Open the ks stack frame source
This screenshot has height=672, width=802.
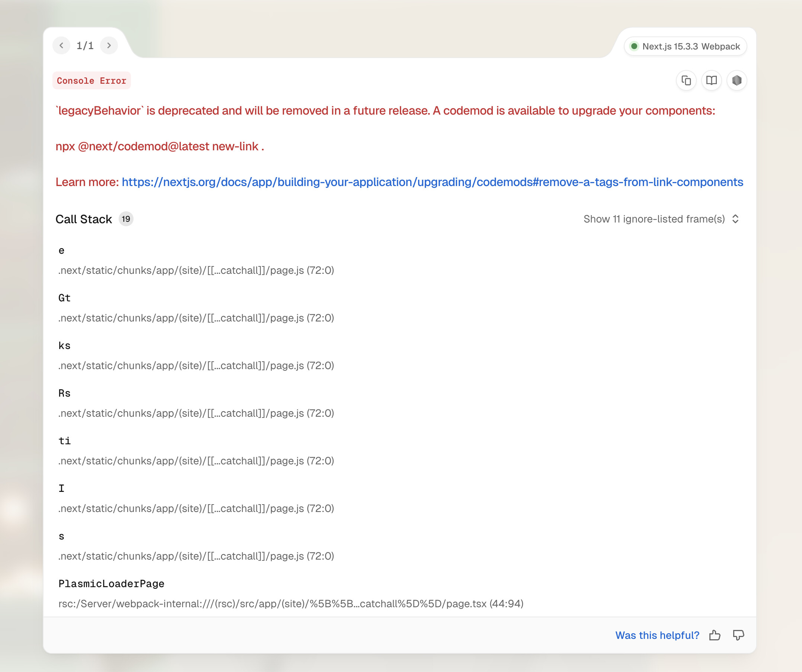[x=196, y=366]
